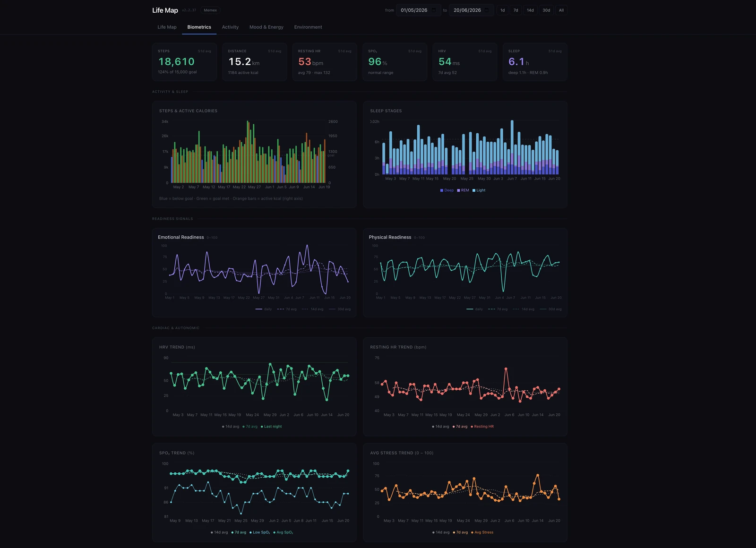Toggle the 7d avg series in Resting HR Trend legend

460,427
